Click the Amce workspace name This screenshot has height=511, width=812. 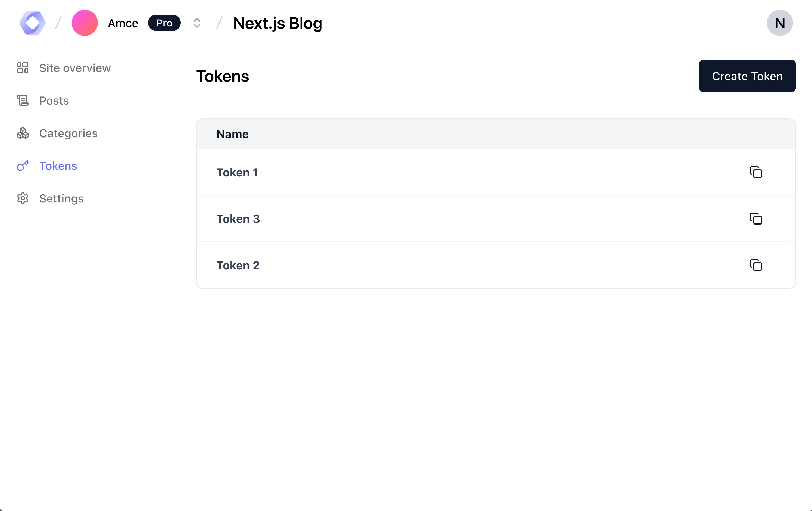[123, 23]
